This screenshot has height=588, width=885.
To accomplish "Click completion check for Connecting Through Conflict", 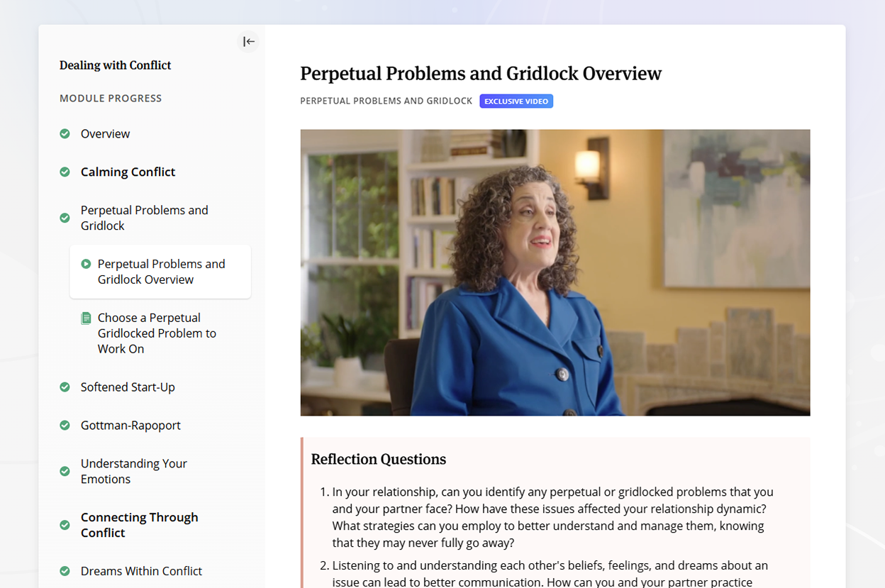I will pyautogui.click(x=65, y=526).
